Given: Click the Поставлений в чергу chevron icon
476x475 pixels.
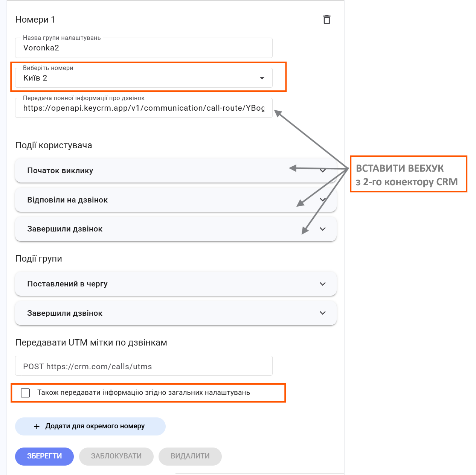Looking at the screenshot, I should 323,284.
